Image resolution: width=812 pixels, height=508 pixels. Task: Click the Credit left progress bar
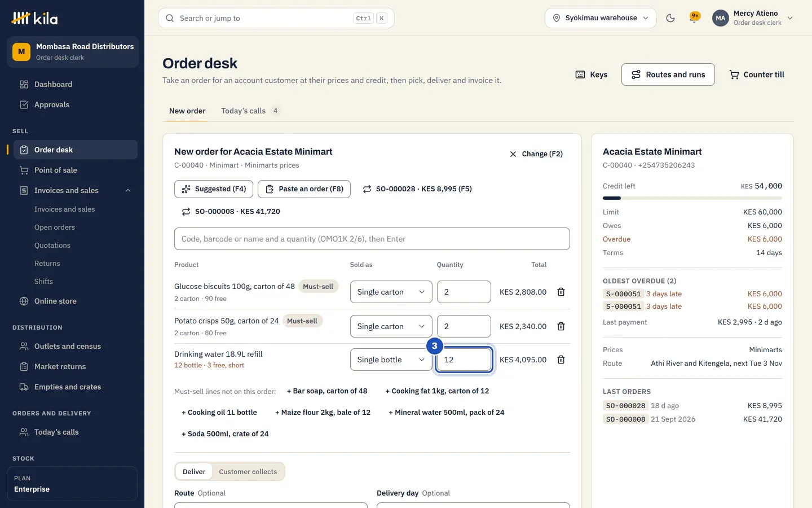[692, 198]
